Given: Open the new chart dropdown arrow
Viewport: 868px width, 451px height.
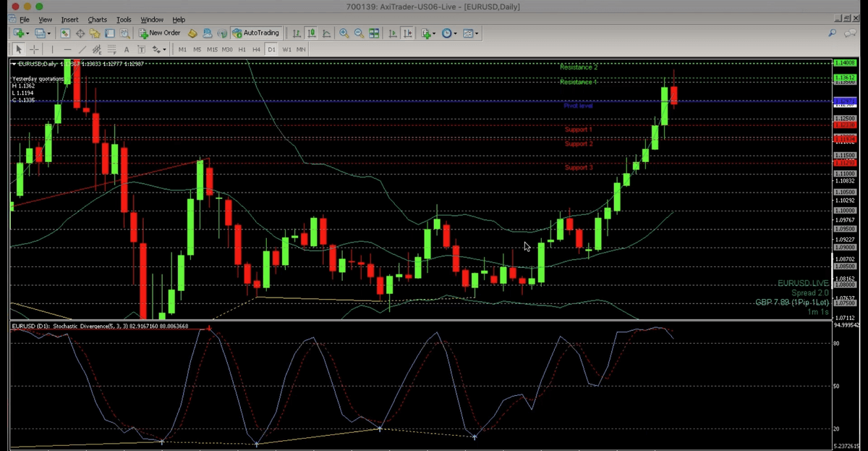Looking at the screenshot, I should [x=27, y=33].
